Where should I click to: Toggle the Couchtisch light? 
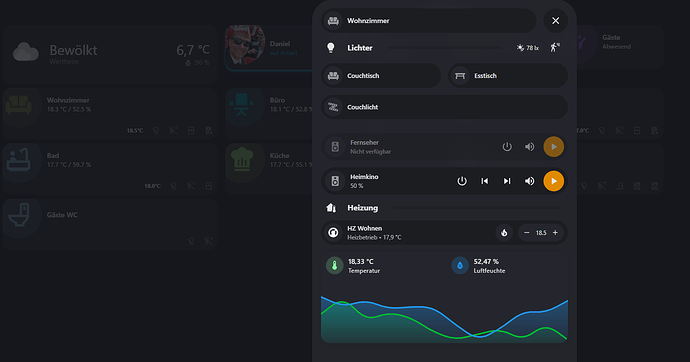(x=381, y=76)
